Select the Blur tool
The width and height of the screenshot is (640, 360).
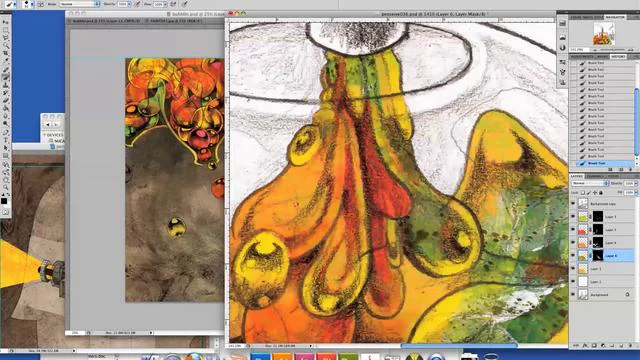(5, 116)
